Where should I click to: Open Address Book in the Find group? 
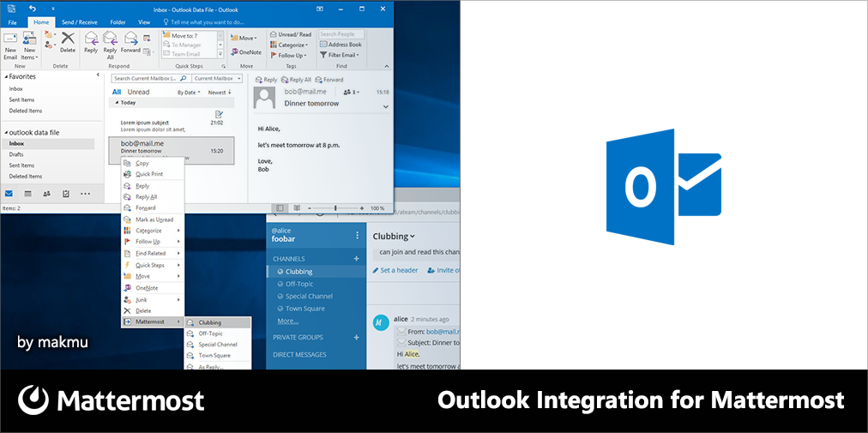pos(341,45)
